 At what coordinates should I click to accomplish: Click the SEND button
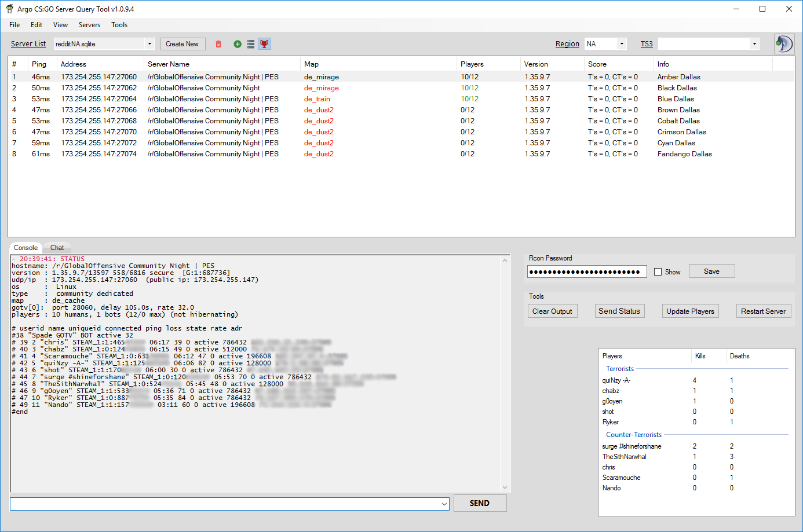(x=480, y=503)
